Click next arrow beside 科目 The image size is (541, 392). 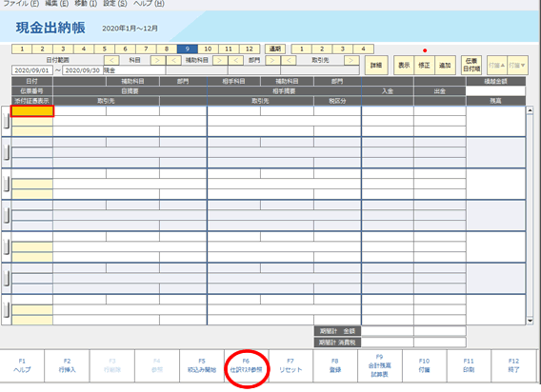(157, 60)
